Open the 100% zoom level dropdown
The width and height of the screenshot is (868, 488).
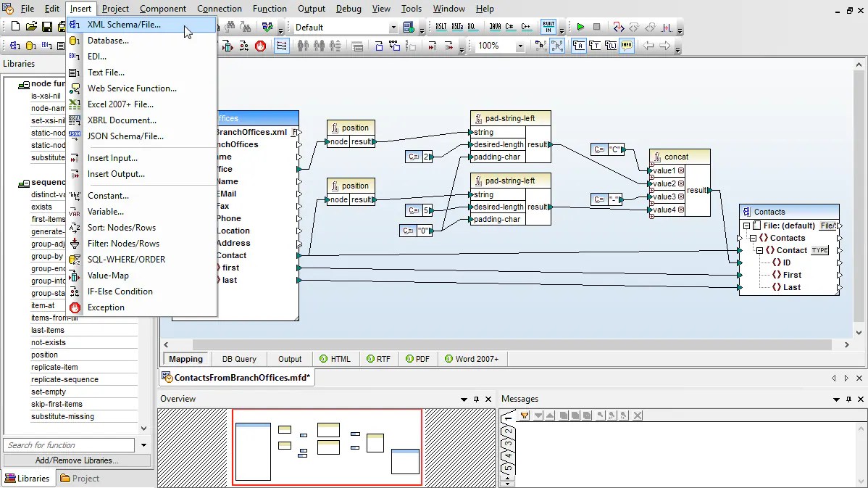tap(519, 46)
